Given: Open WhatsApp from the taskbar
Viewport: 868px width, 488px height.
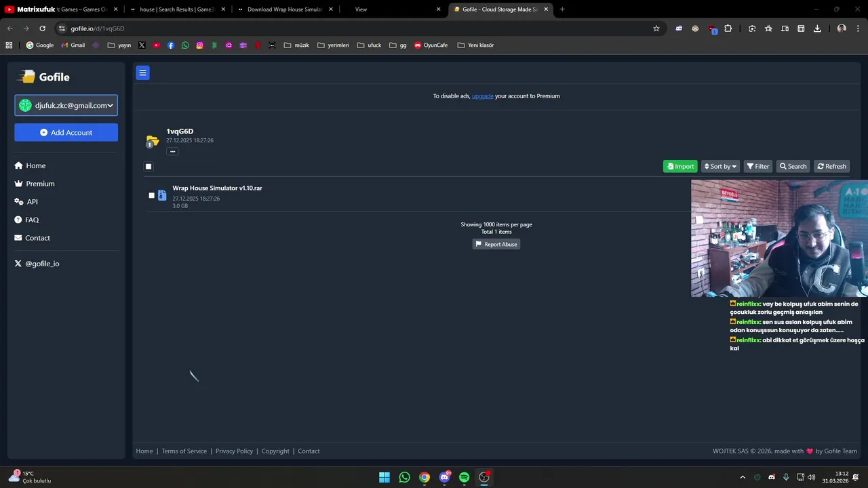Looking at the screenshot, I should 404,477.
